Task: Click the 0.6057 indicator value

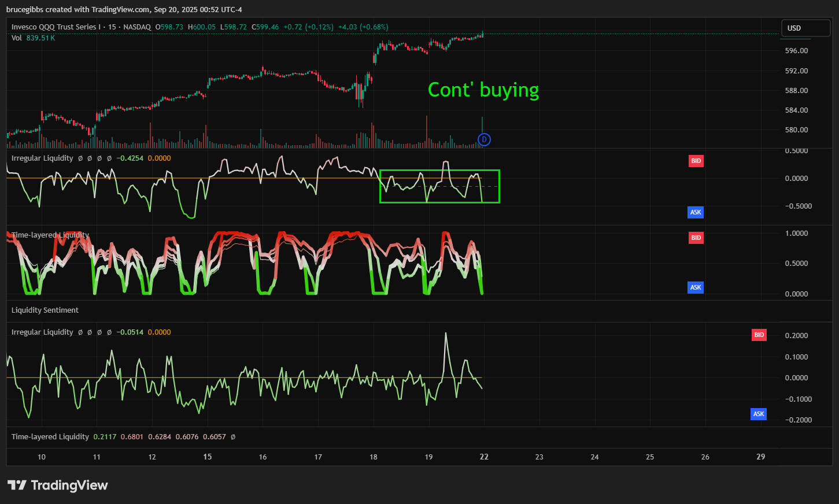Action: 215,436
